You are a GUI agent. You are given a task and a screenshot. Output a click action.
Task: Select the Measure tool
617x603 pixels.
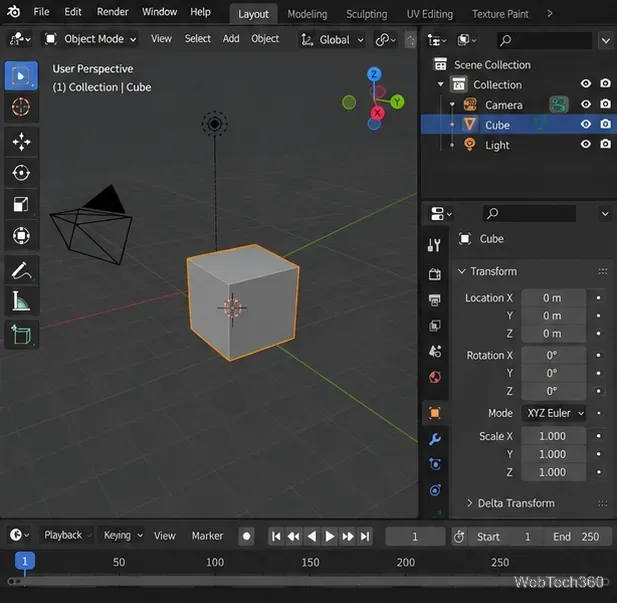[x=21, y=301]
